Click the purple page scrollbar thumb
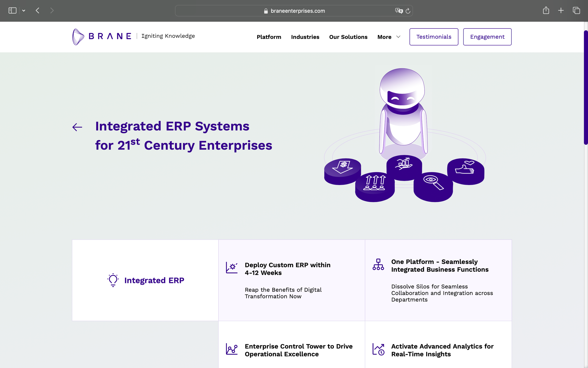588x368 pixels. pos(586,88)
